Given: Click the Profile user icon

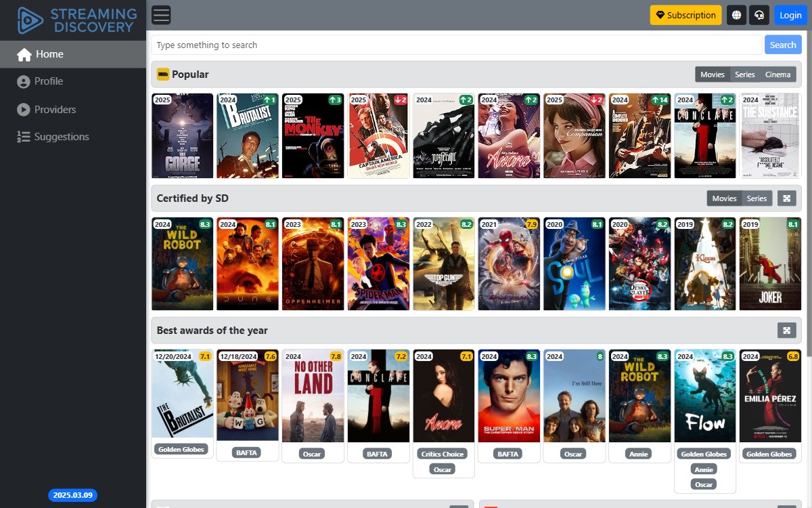Looking at the screenshot, I should 24,81.
